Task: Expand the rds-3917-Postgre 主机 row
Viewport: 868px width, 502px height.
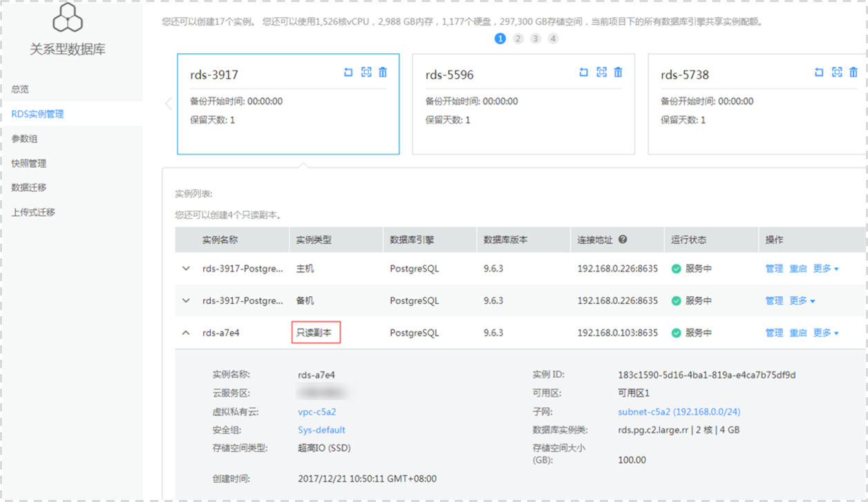Action: (x=185, y=269)
